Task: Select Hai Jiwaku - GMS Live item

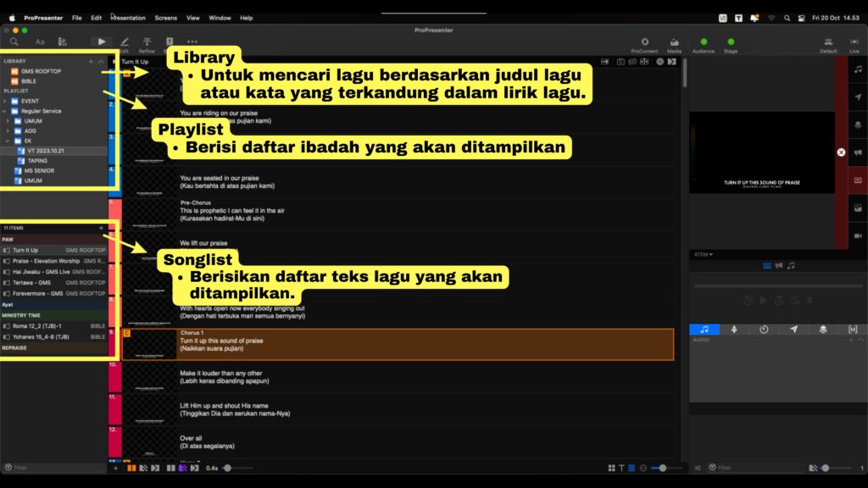Action: click(x=53, y=272)
